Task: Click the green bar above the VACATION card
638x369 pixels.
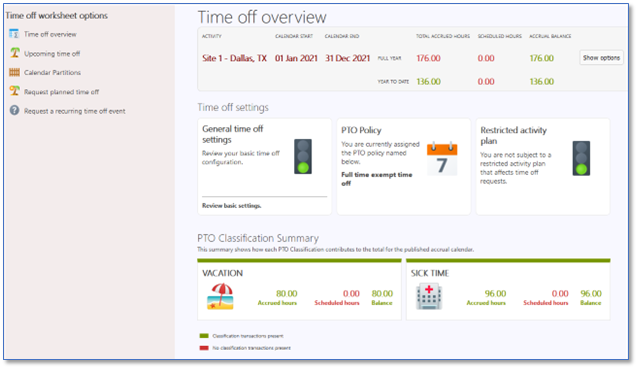Action: (299, 260)
